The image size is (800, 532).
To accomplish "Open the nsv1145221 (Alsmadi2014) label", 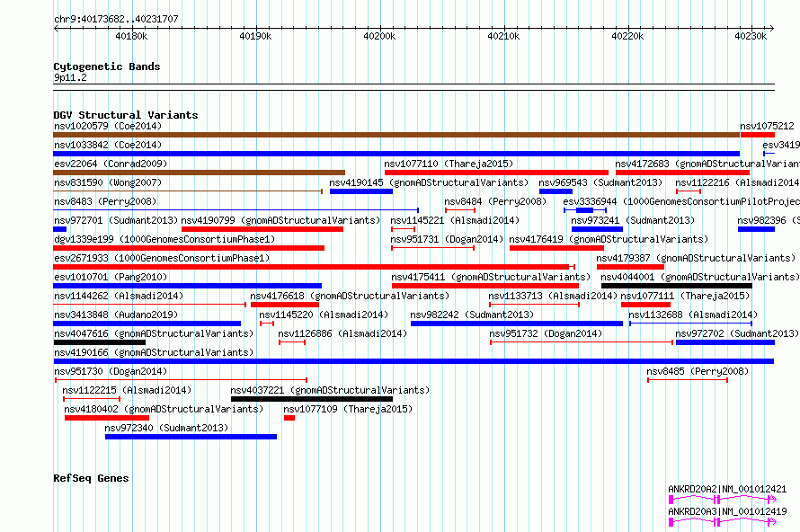I will (455, 220).
